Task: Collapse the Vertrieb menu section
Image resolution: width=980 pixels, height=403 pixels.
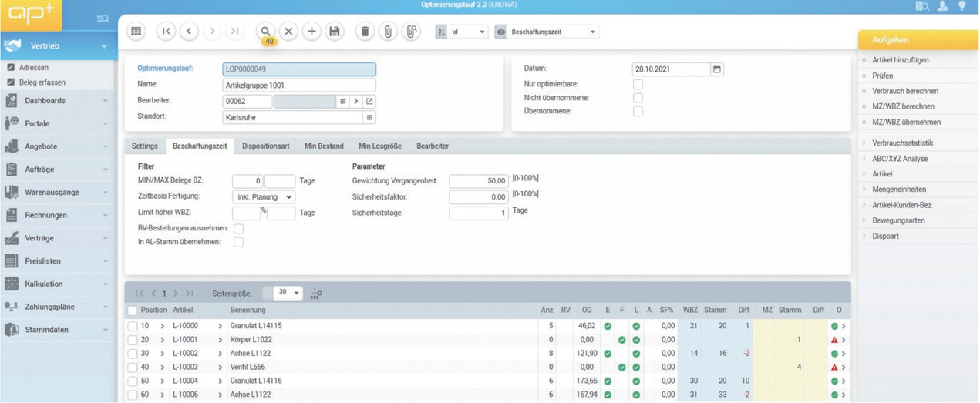Action: click(104, 46)
